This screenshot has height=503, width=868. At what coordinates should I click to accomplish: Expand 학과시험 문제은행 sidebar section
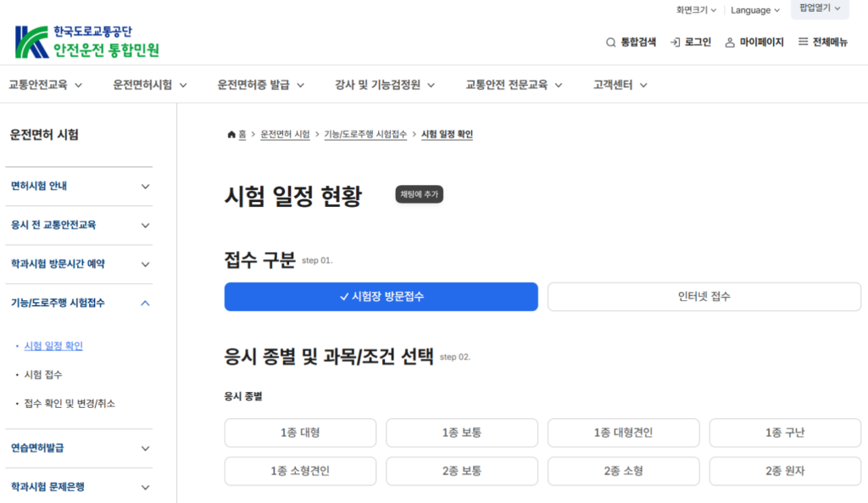pyautogui.click(x=79, y=487)
